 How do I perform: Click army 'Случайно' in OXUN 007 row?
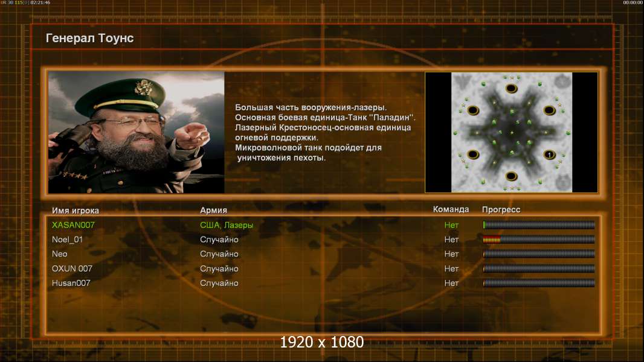[219, 269]
